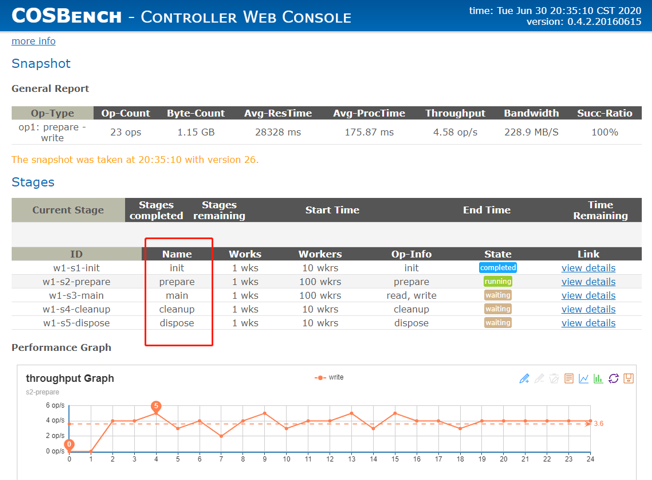Click the Succ-Ratio column header
The width and height of the screenshot is (652, 480).
604,113
